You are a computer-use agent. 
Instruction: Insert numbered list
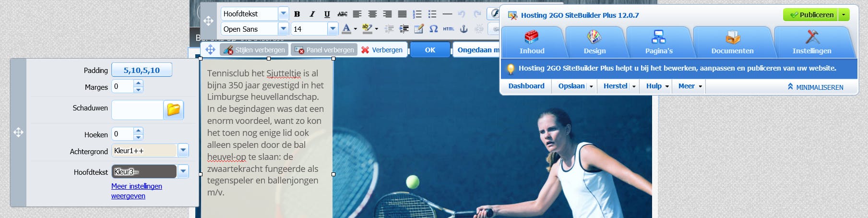coord(417,14)
